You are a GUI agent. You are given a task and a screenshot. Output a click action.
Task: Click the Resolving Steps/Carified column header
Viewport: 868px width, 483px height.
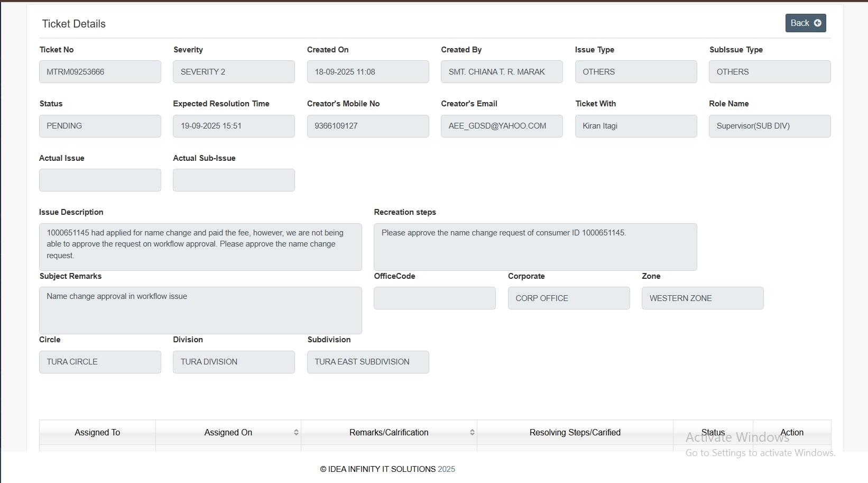click(575, 432)
